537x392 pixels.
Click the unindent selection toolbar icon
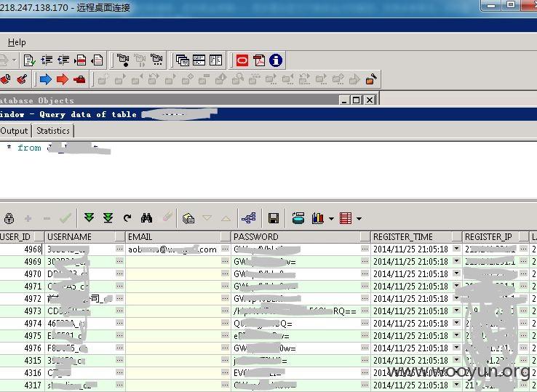(x=63, y=60)
